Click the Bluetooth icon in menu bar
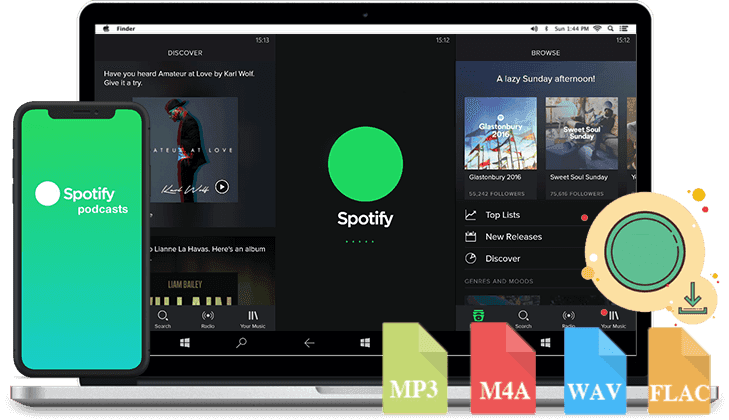Viewport: 729px width, 420px height. (546, 29)
